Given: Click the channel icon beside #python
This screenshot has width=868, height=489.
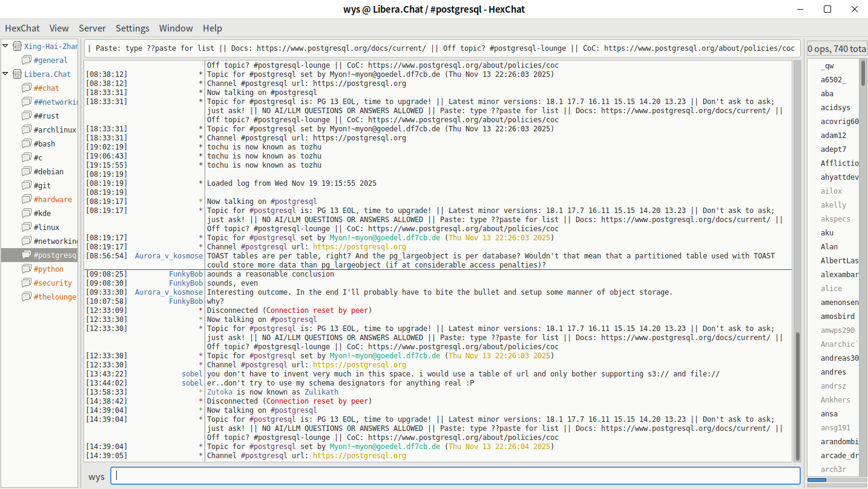Looking at the screenshot, I should click(27, 269).
